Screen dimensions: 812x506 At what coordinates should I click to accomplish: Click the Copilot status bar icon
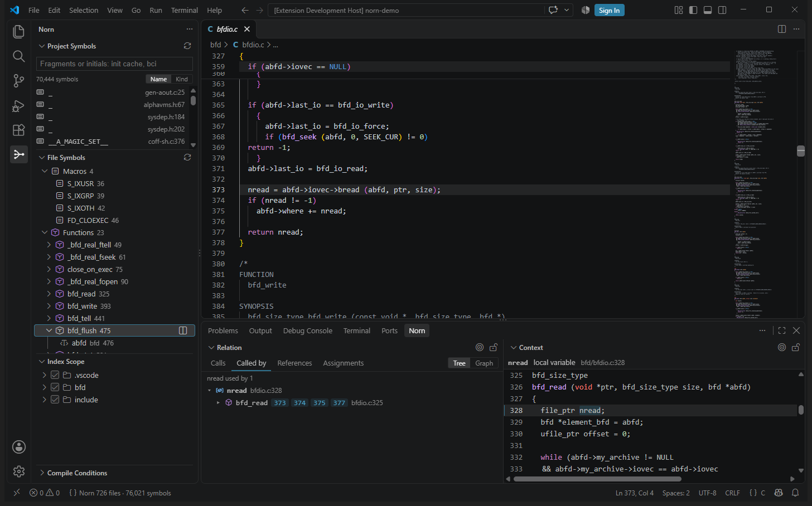(779, 493)
